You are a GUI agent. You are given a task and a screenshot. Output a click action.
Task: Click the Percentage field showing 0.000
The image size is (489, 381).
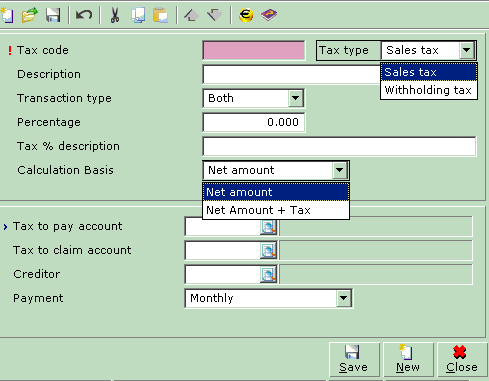(253, 122)
